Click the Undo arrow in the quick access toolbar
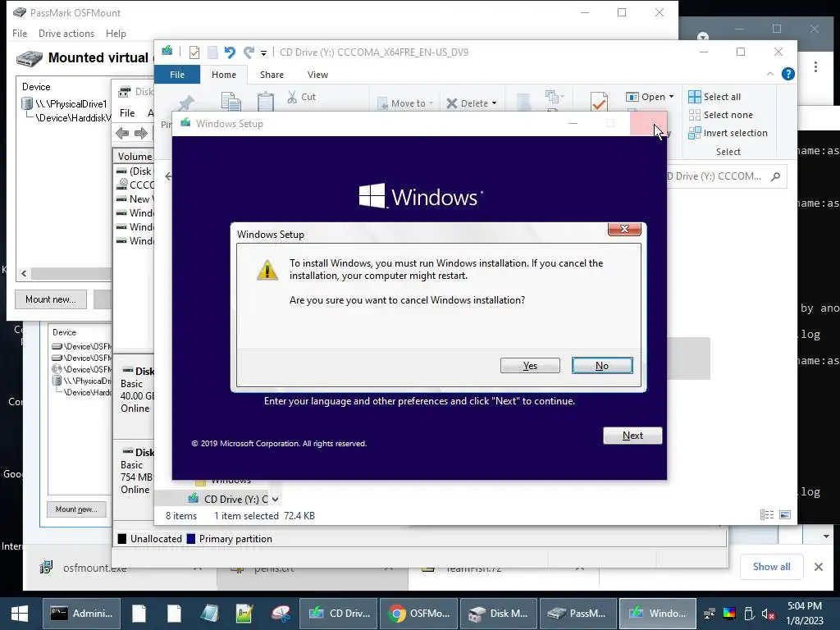This screenshot has height=630, width=840. 230,52
